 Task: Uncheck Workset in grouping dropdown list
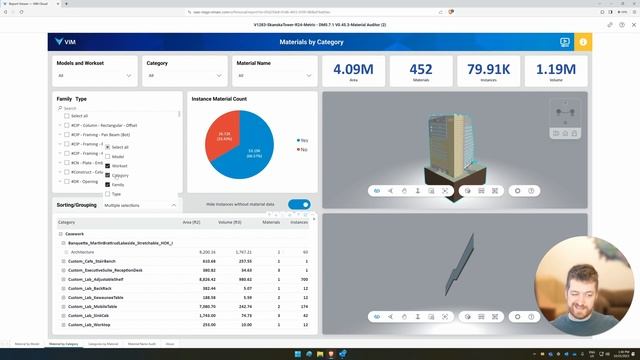(108, 166)
